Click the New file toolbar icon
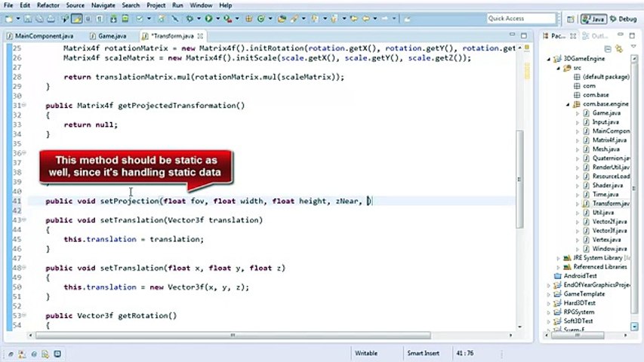This screenshot has height=362, width=644. pyautogui.click(x=9, y=19)
